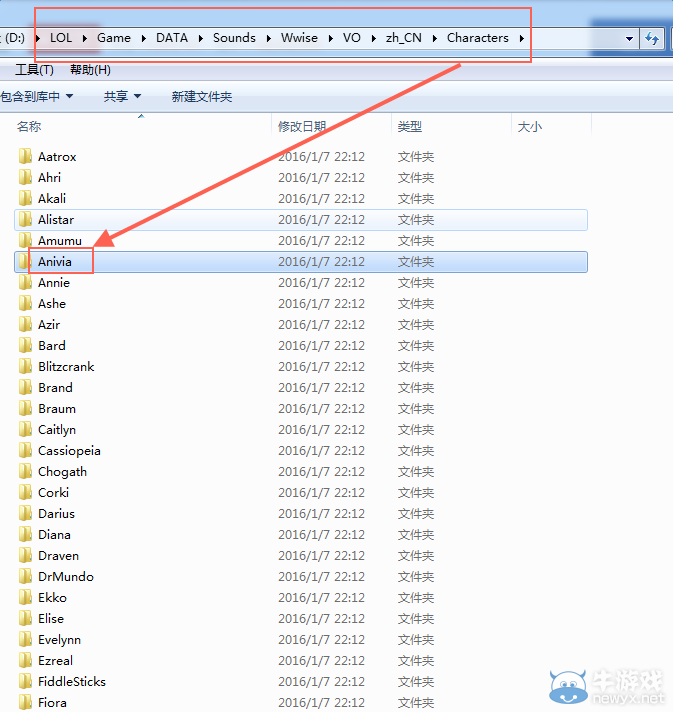Select the Akali folder icon
The height and width of the screenshot is (712, 673).
(25, 198)
